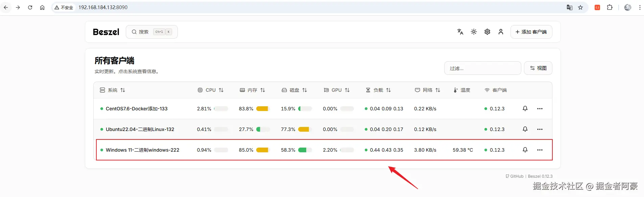
Task: Open alerts bell for Ubuntu22.04 row
Action: click(x=525, y=129)
